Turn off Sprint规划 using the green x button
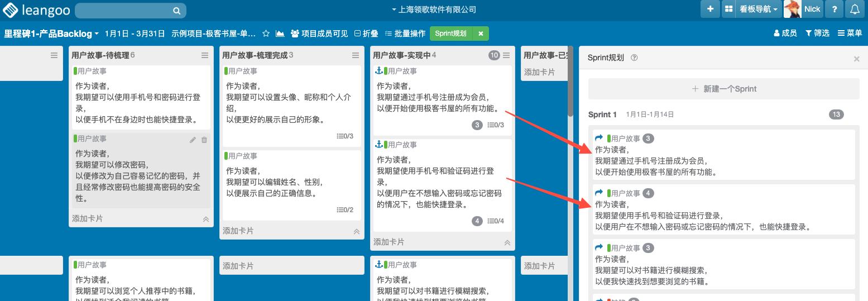The height and width of the screenshot is (301, 868). click(481, 34)
